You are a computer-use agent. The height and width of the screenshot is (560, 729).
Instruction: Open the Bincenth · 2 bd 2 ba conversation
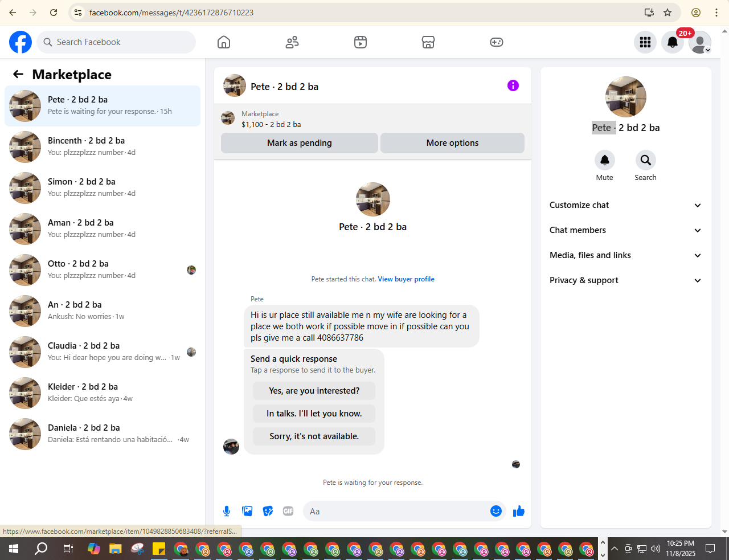click(103, 147)
